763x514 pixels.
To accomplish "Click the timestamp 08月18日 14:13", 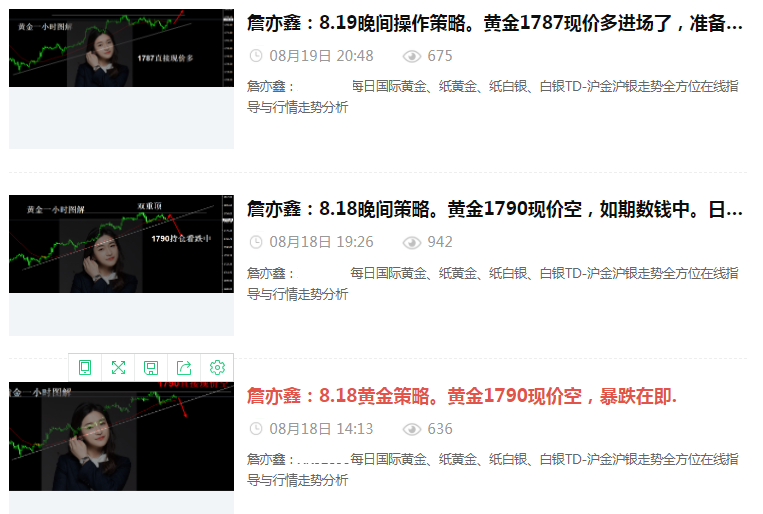I will [x=321, y=429].
